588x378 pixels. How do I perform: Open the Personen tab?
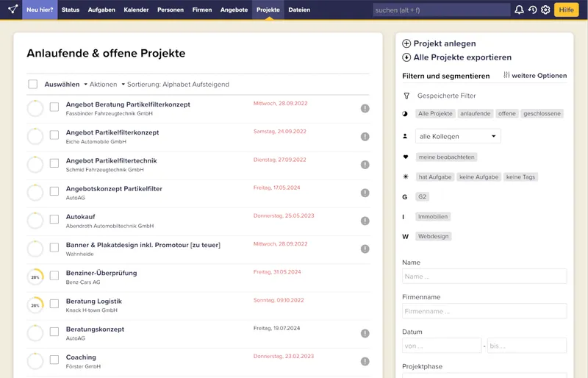171,10
